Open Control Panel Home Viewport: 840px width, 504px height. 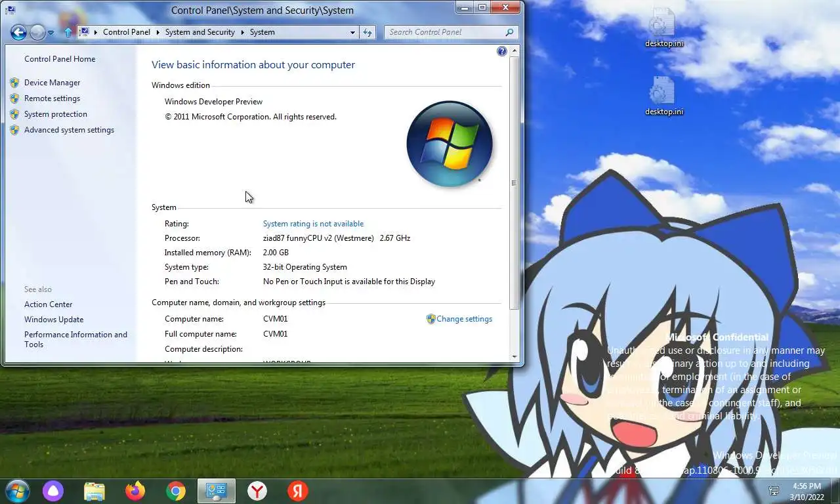coord(60,59)
